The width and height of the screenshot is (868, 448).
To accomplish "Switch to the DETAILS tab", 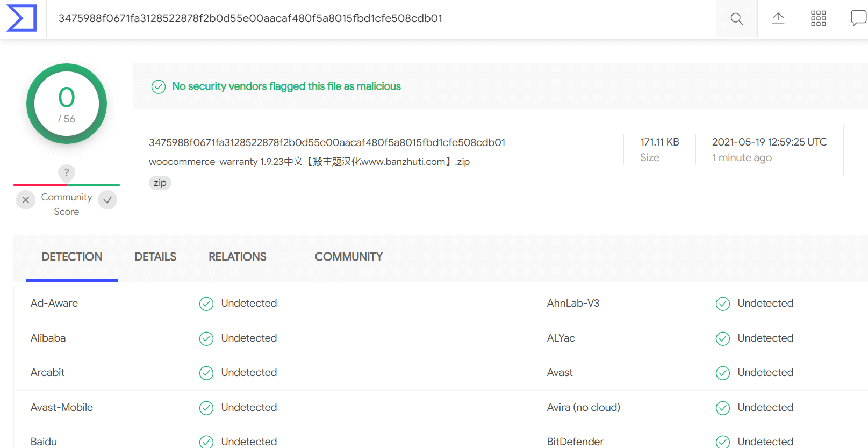I will 155,257.
